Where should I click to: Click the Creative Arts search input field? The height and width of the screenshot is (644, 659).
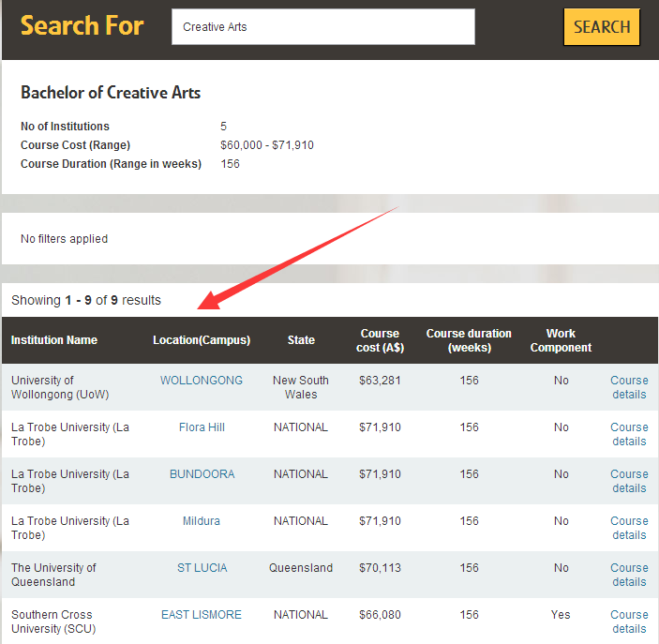click(322, 27)
